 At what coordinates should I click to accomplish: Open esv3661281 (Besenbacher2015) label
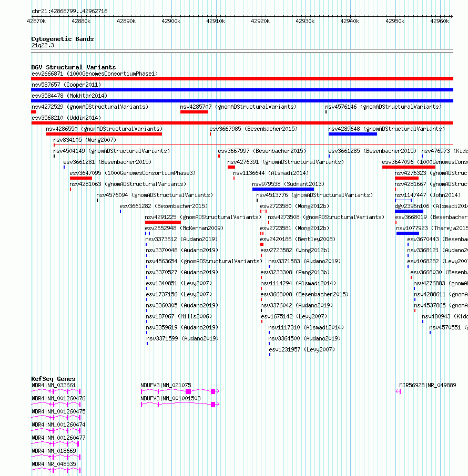click(x=107, y=162)
